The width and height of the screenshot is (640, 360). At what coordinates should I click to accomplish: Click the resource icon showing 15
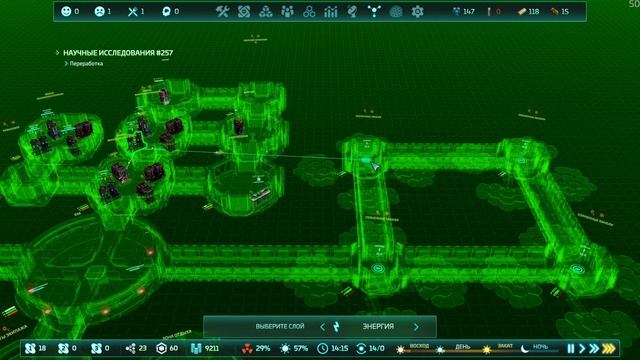point(554,11)
